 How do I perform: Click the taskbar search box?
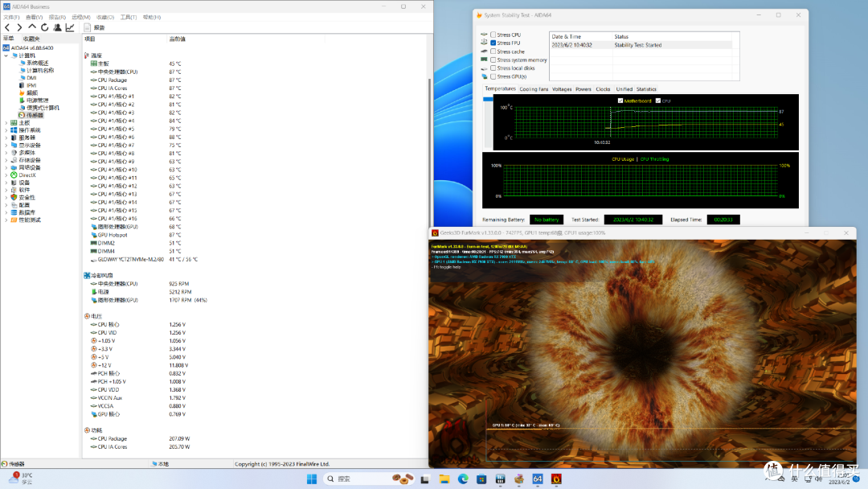[369, 479]
